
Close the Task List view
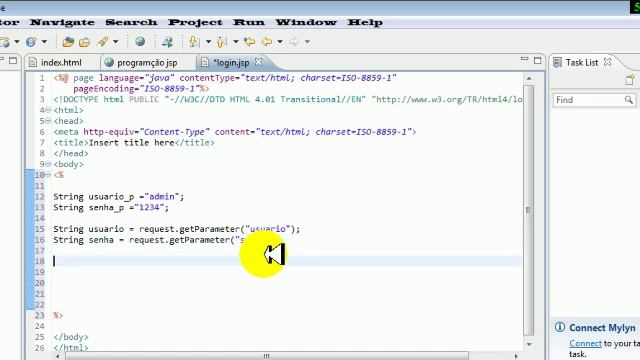pyautogui.click(x=608, y=62)
